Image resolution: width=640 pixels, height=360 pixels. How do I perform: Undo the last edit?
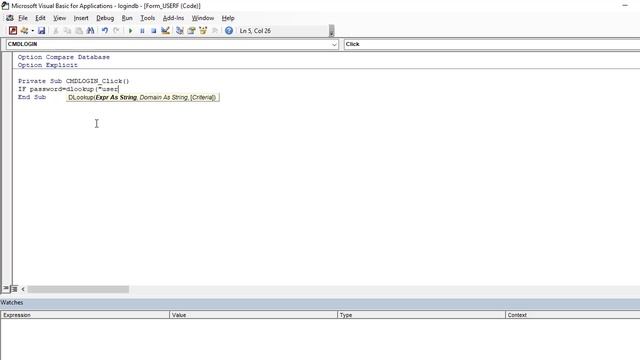105,31
